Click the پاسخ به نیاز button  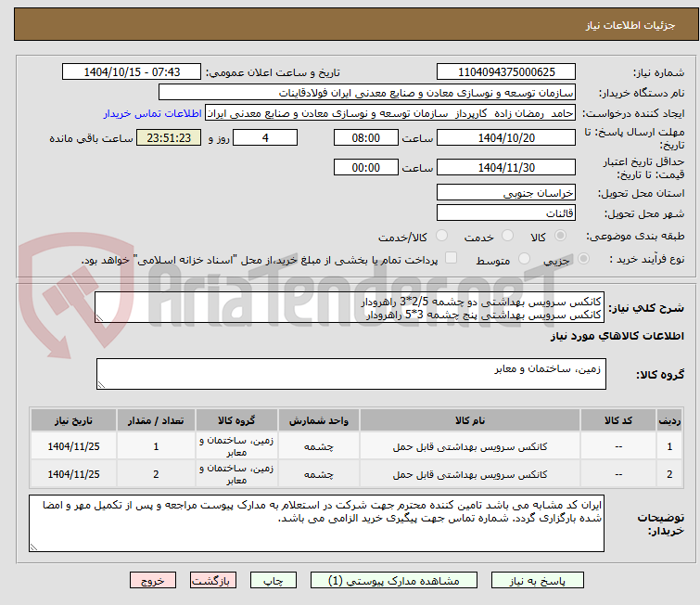538,581
